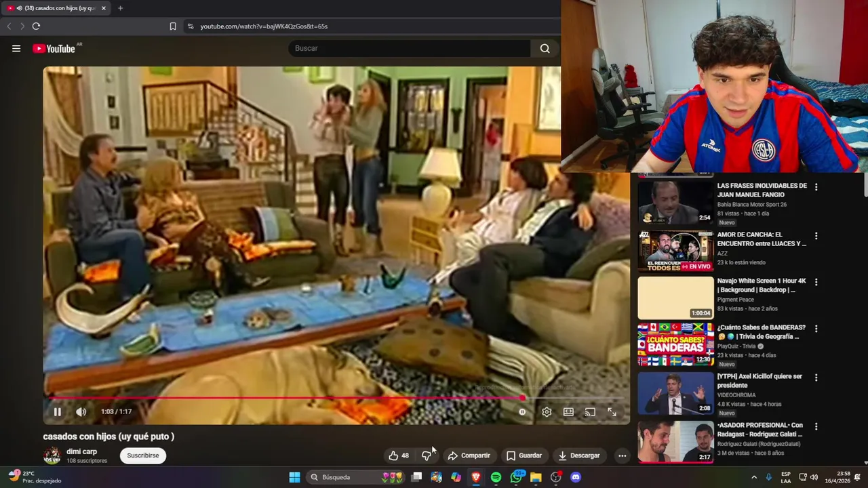The image size is (868, 488).
Task: Open options menu for Asador Profesional video
Action: click(x=816, y=426)
